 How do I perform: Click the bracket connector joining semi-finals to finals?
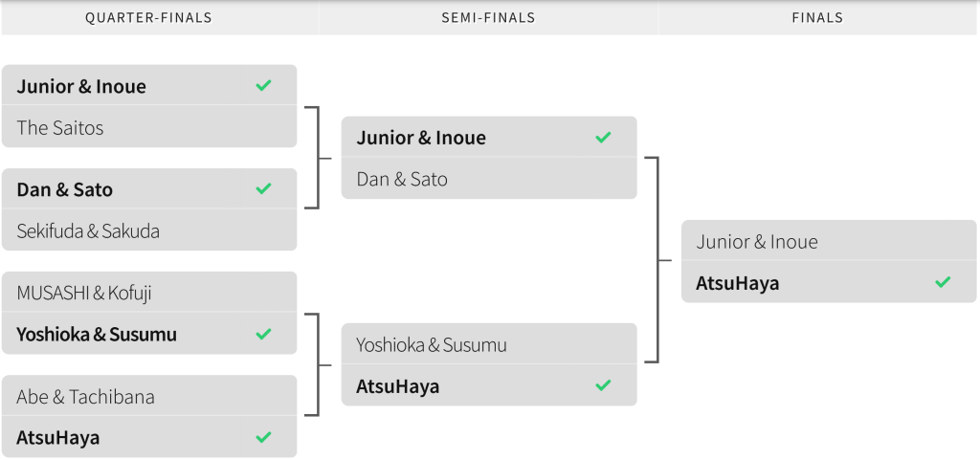pos(658,260)
